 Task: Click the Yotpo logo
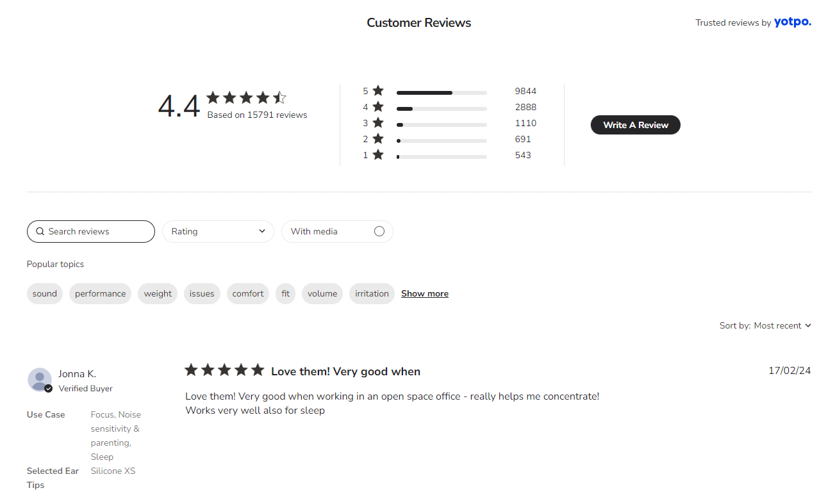[792, 22]
